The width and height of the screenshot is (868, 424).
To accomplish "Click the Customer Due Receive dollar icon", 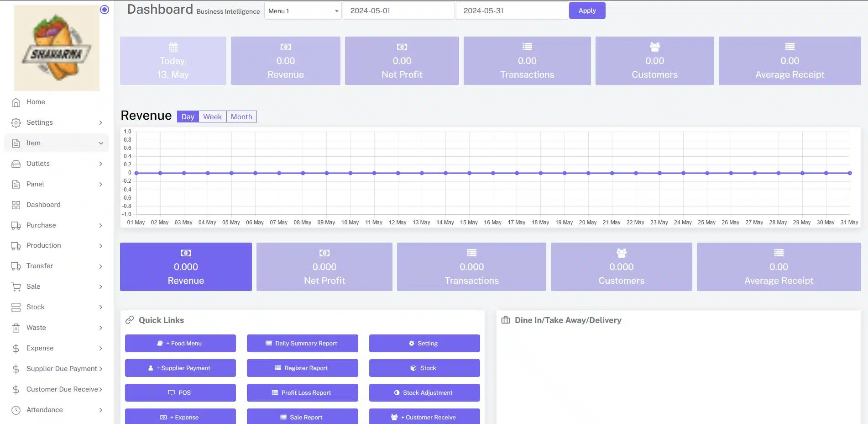I will [16, 390].
